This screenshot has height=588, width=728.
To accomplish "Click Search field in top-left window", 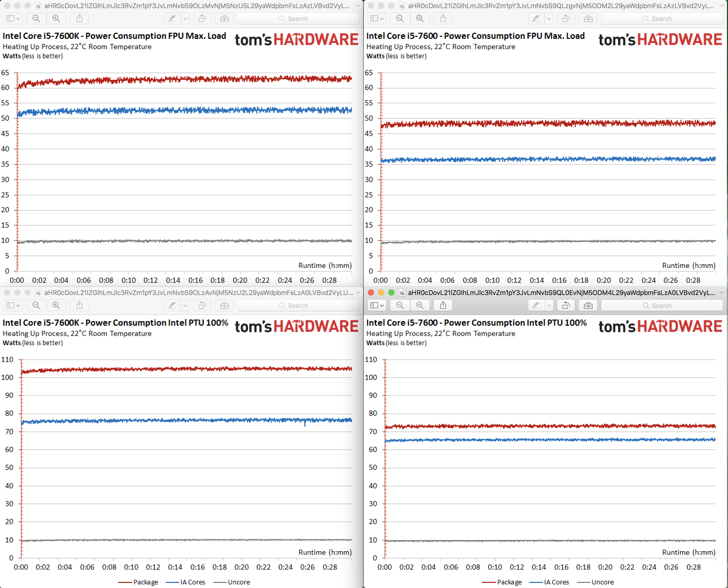I will point(298,19).
